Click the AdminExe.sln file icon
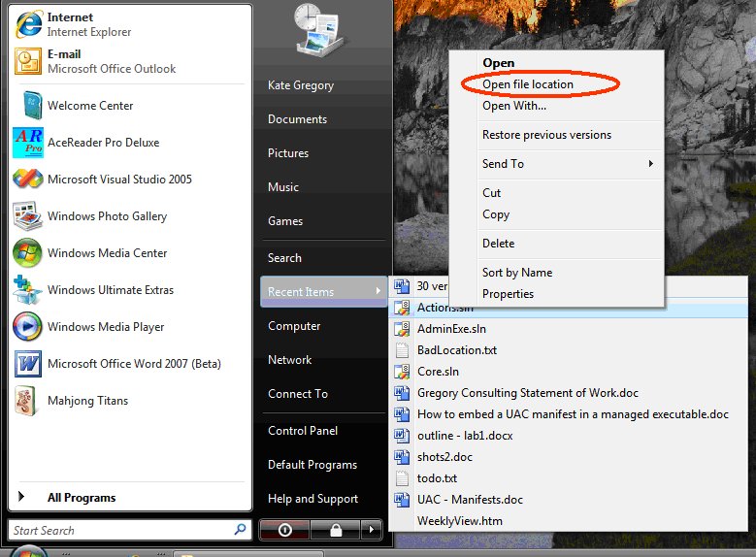This screenshot has height=557, width=756. coord(402,329)
